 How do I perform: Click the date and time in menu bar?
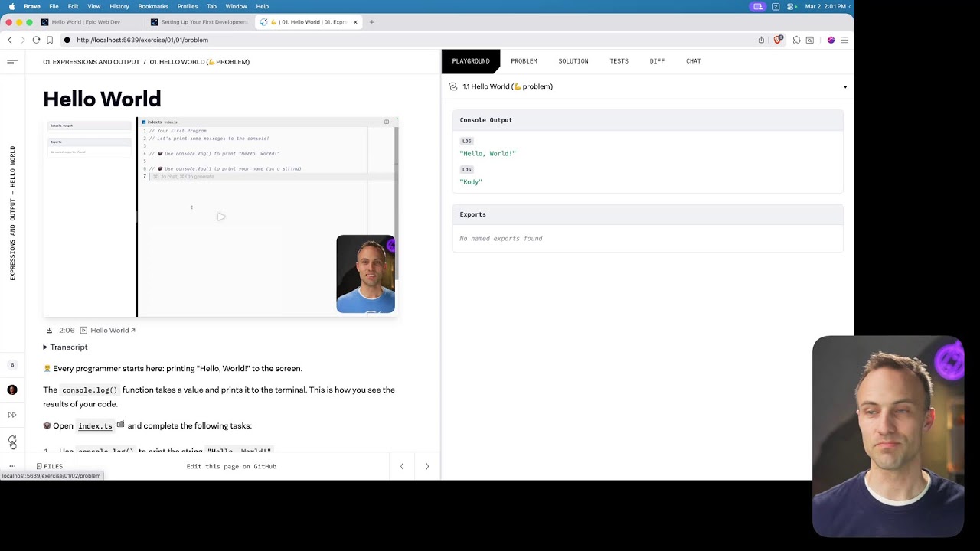(826, 6)
